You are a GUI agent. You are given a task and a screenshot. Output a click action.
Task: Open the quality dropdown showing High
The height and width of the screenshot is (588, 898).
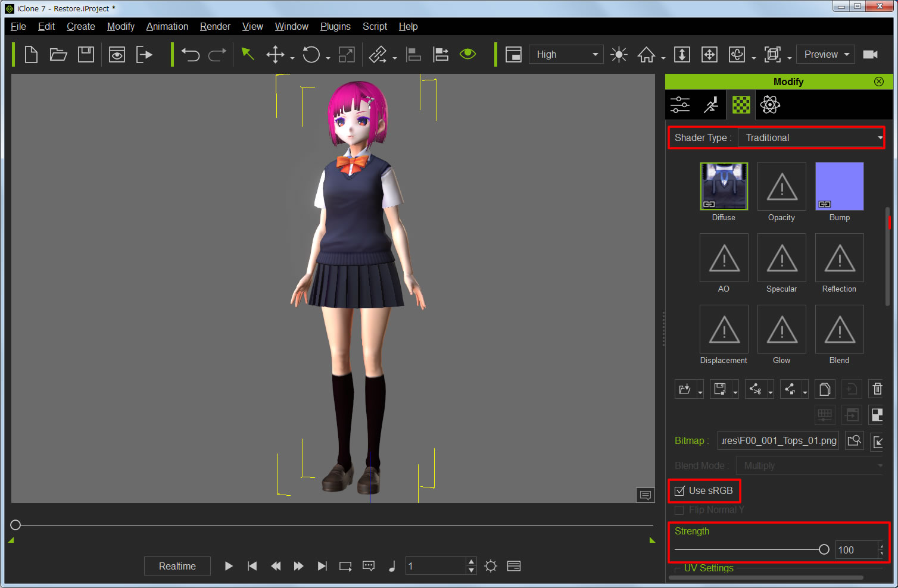click(x=566, y=54)
